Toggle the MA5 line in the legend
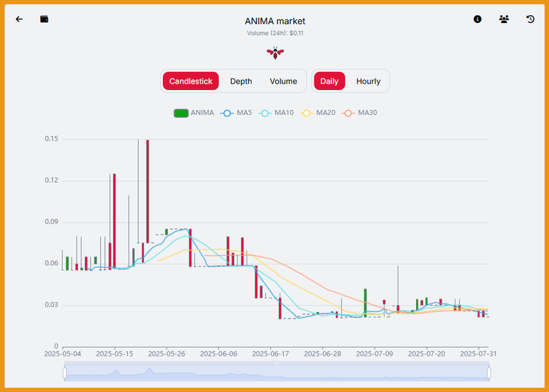The height and width of the screenshot is (392, 549). pyautogui.click(x=236, y=113)
